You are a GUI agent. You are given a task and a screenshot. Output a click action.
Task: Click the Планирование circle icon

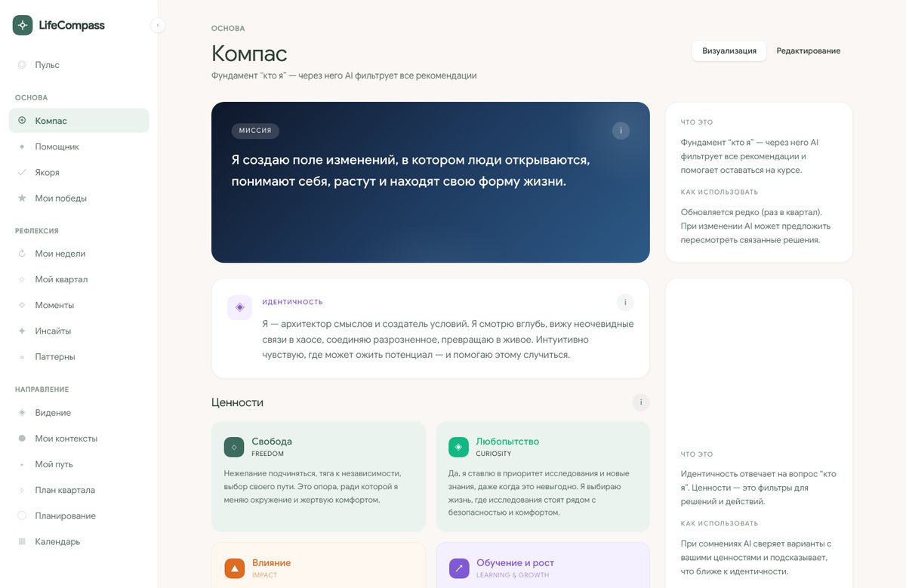[22, 516]
